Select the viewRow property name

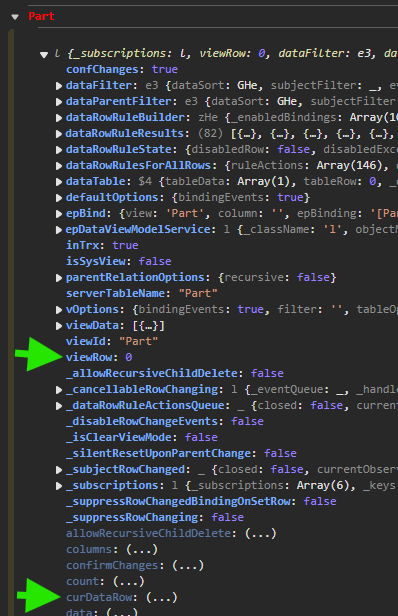89,358
